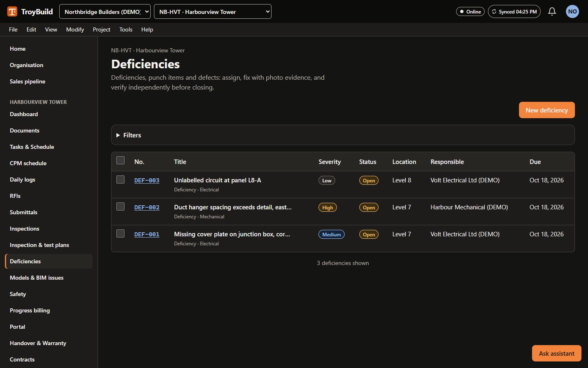Open Submittals in sidebar
The height and width of the screenshot is (368, 588).
[x=49, y=212]
